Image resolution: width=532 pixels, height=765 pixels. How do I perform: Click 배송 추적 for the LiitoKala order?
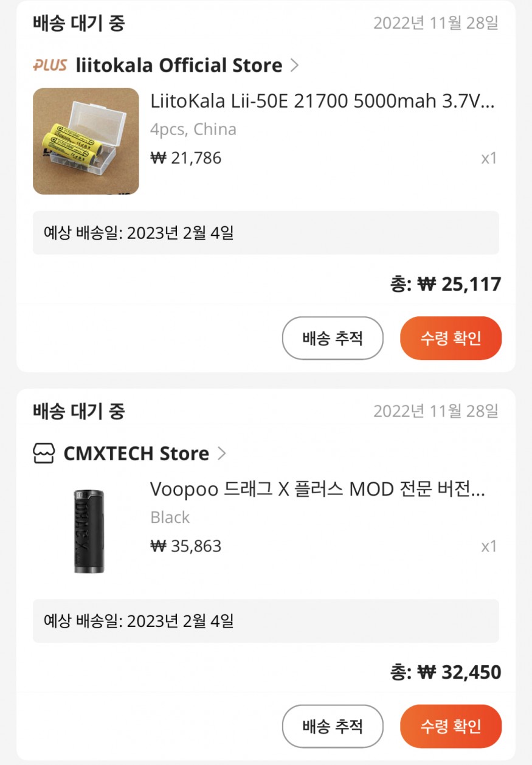(x=333, y=338)
